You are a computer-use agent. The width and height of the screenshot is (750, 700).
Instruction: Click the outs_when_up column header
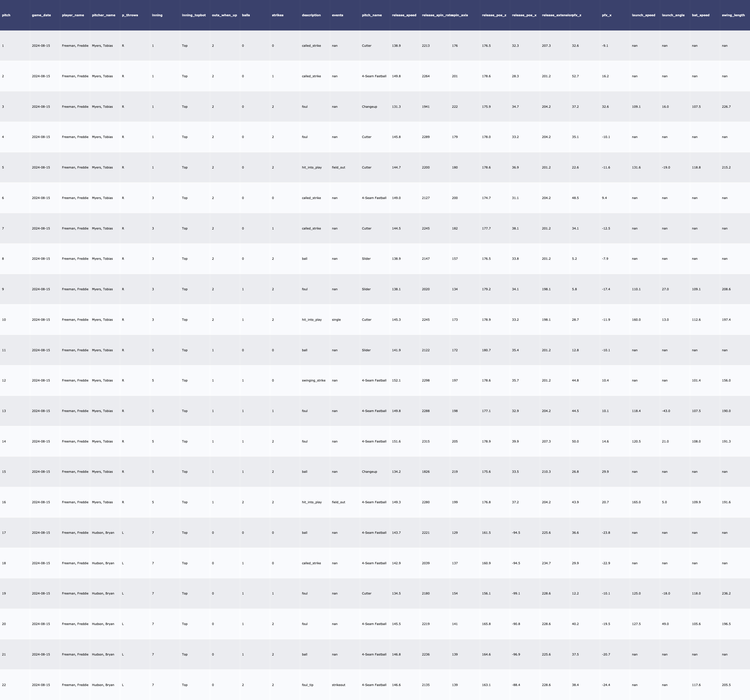[224, 15]
